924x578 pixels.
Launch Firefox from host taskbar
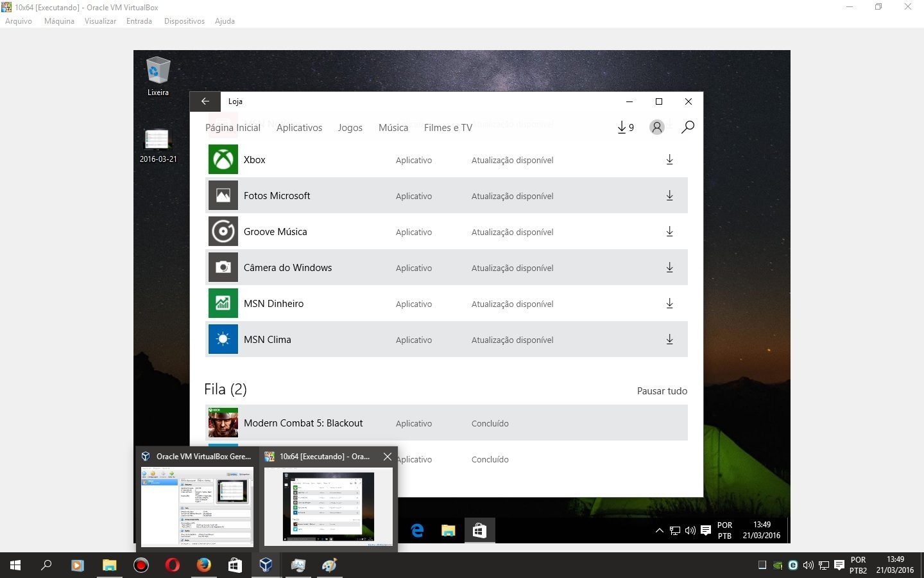[203, 565]
